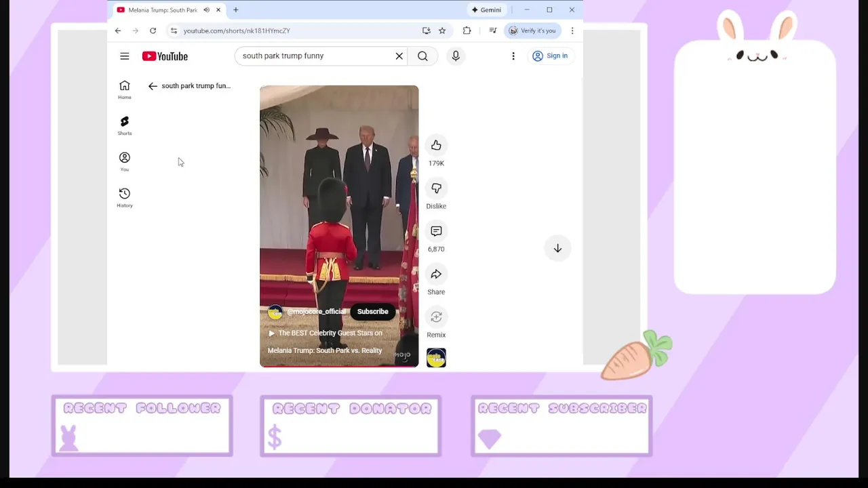Mute the tab via speaker icon

coord(206,10)
